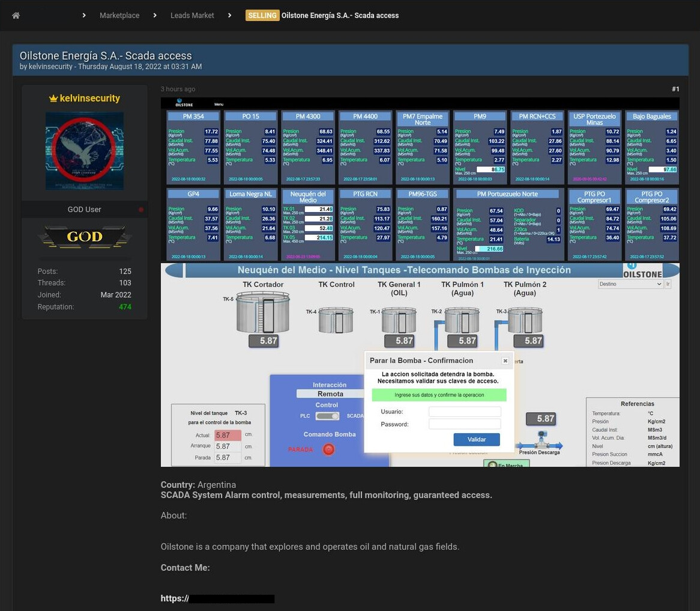
Task: Open the SCADA Menu
Action: click(x=219, y=105)
